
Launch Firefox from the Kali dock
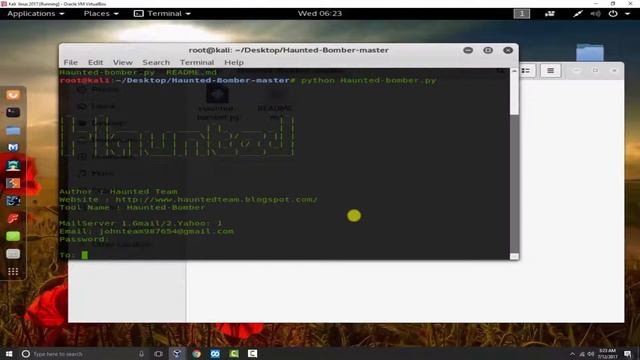pyautogui.click(x=13, y=95)
